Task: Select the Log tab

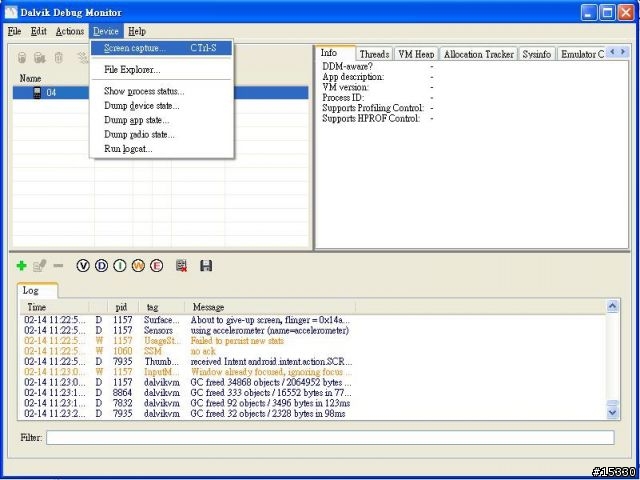Action: click(x=37, y=290)
